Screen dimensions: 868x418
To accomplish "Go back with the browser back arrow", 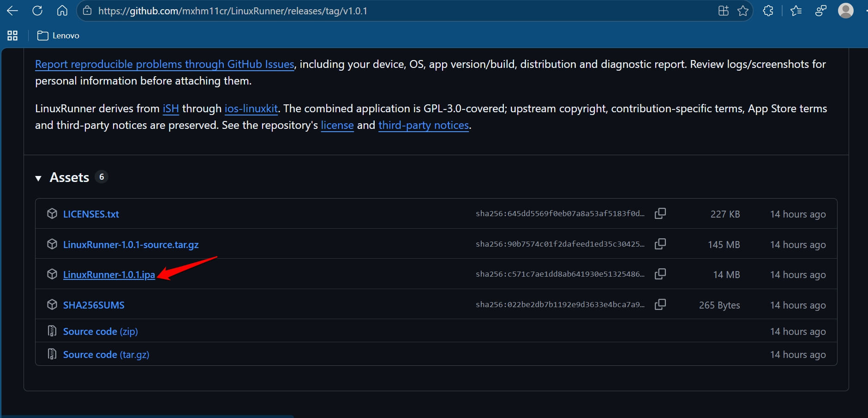I will click(12, 11).
